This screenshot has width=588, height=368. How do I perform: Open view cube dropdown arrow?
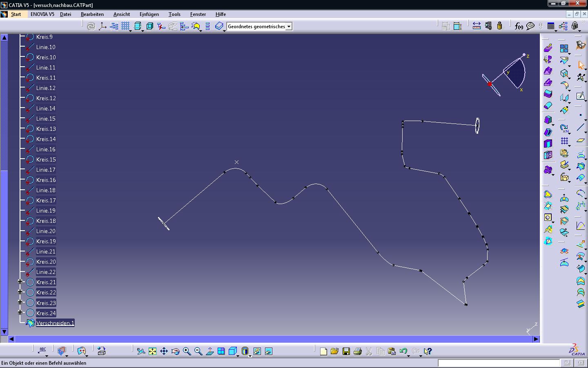[238, 356]
